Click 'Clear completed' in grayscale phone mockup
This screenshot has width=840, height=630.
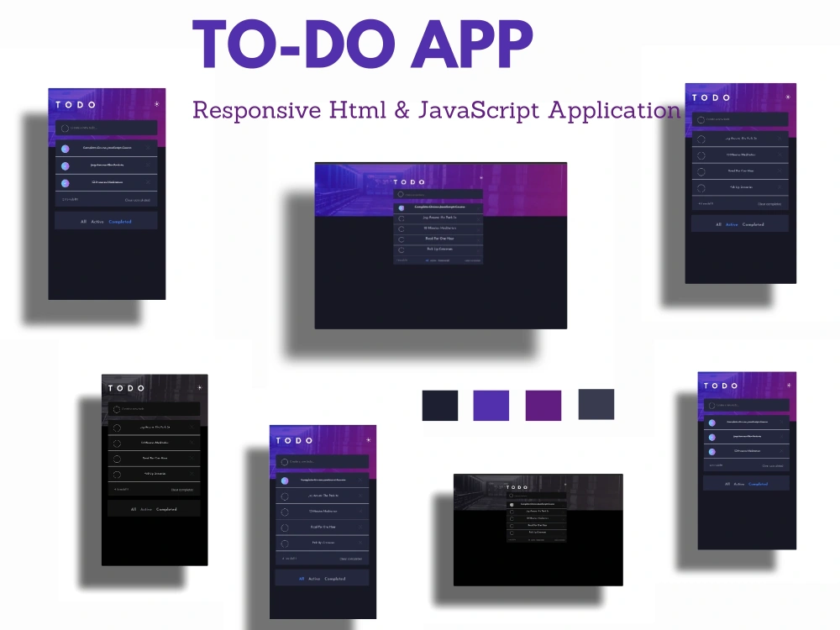tap(182, 490)
